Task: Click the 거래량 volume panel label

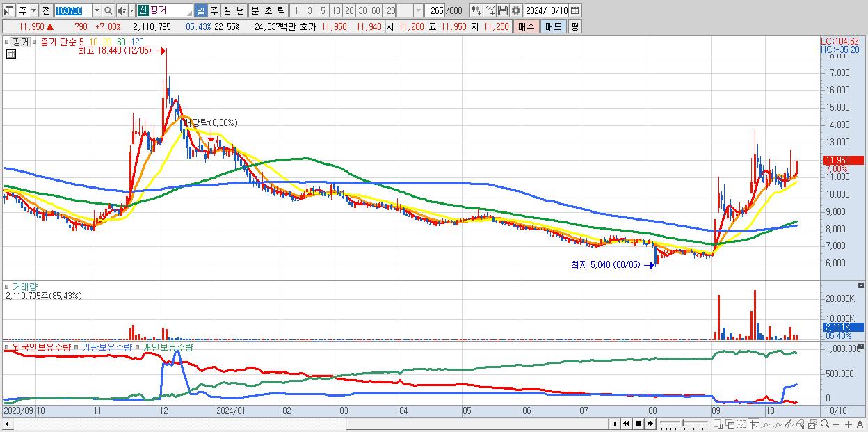Action: 25,286
